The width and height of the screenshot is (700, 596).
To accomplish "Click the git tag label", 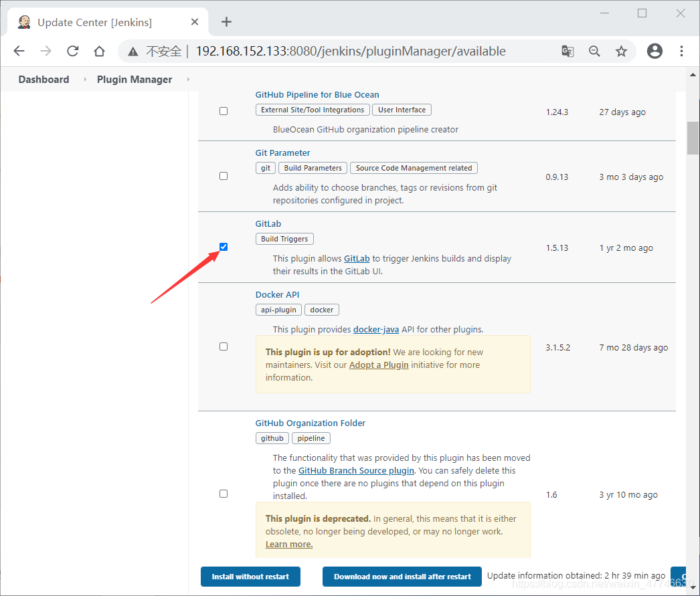I will (x=266, y=168).
